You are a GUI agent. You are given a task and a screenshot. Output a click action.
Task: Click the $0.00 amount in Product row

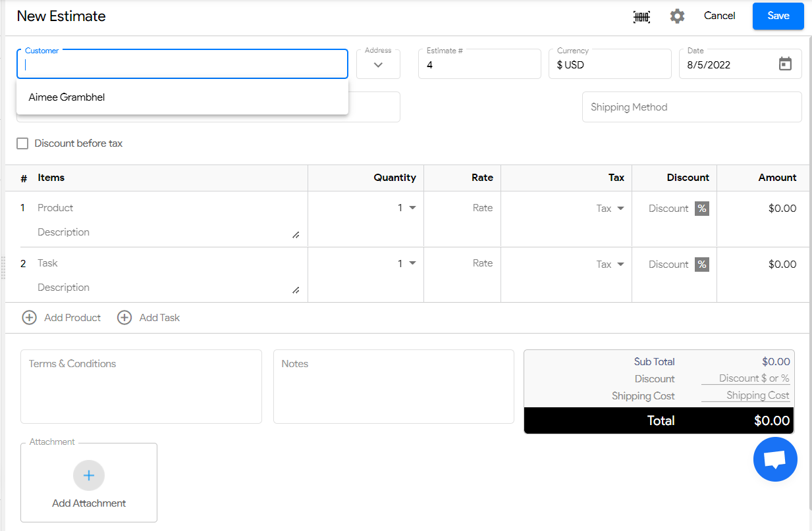point(782,209)
